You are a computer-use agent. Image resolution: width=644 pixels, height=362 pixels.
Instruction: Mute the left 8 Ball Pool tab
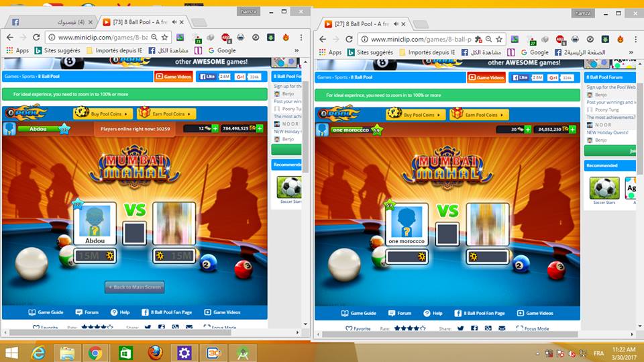coord(174,21)
